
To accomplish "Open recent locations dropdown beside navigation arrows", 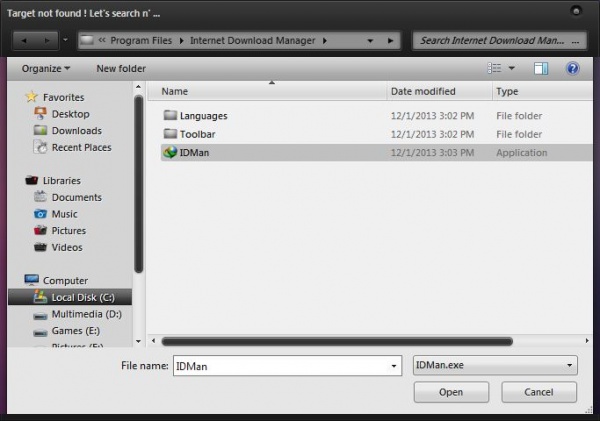I will (65, 40).
